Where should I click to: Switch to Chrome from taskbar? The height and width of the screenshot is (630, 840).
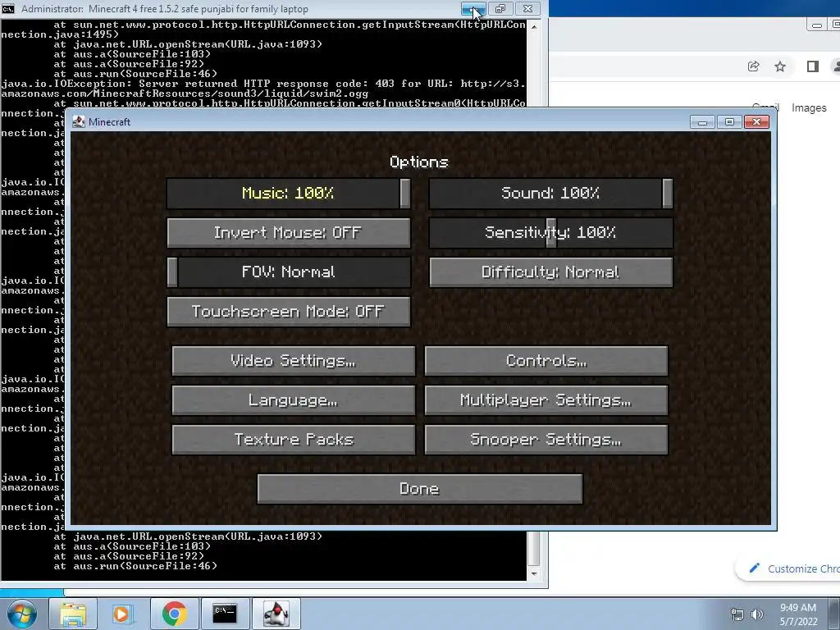pyautogui.click(x=174, y=614)
